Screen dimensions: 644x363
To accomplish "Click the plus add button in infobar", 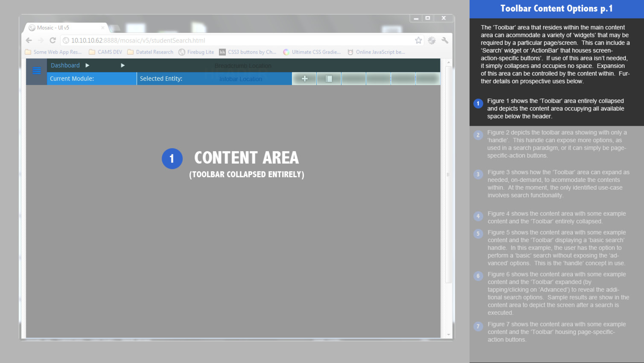I will pyautogui.click(x=304, y=79).
